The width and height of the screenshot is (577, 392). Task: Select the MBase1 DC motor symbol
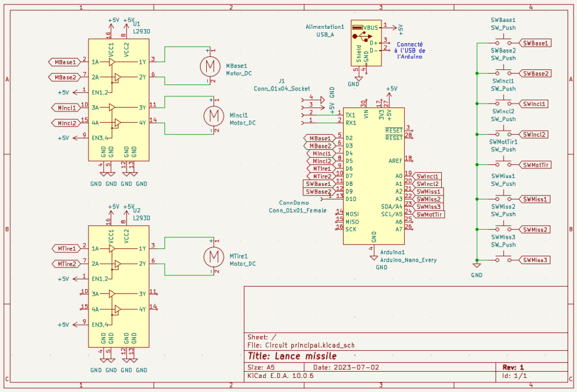pos(210,66)
